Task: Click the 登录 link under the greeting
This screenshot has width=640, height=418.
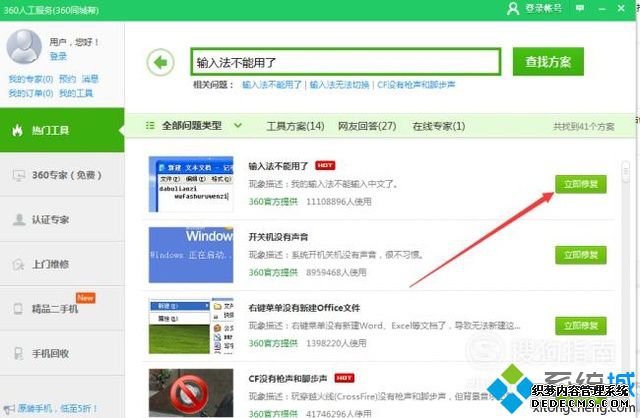Action: [x=58, y=56]
